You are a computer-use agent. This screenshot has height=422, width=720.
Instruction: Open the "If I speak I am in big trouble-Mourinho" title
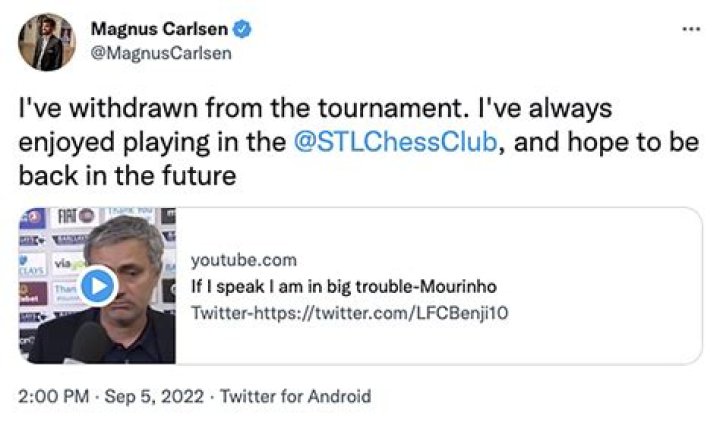tap(343, 287)
